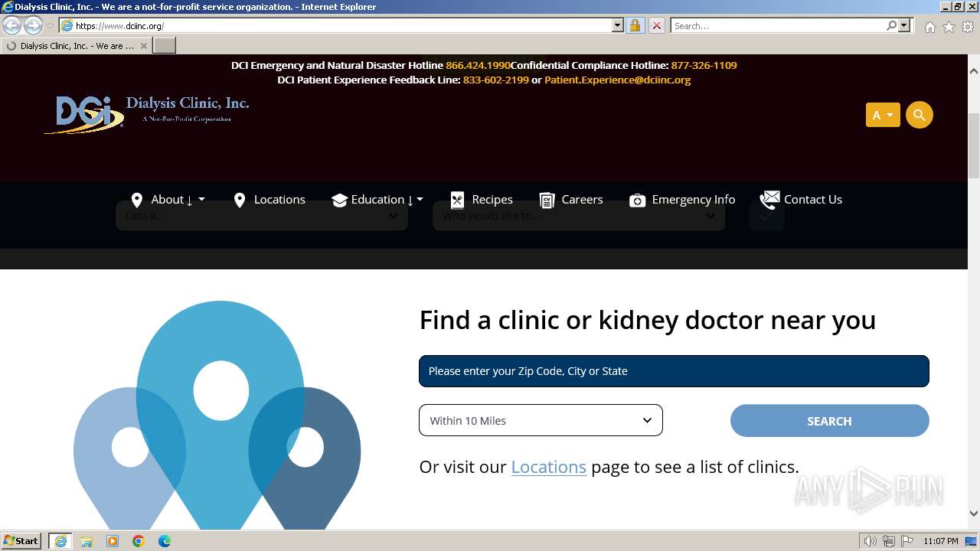The width and height of the screenshot is (980, 551).
Task: Click the Contact Us phone-mail icon
Action: 769,200
